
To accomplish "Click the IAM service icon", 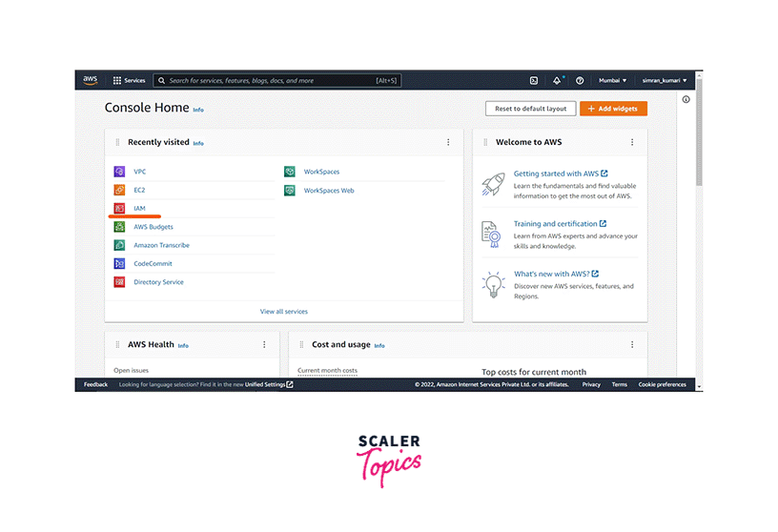I will pos(119,208).
